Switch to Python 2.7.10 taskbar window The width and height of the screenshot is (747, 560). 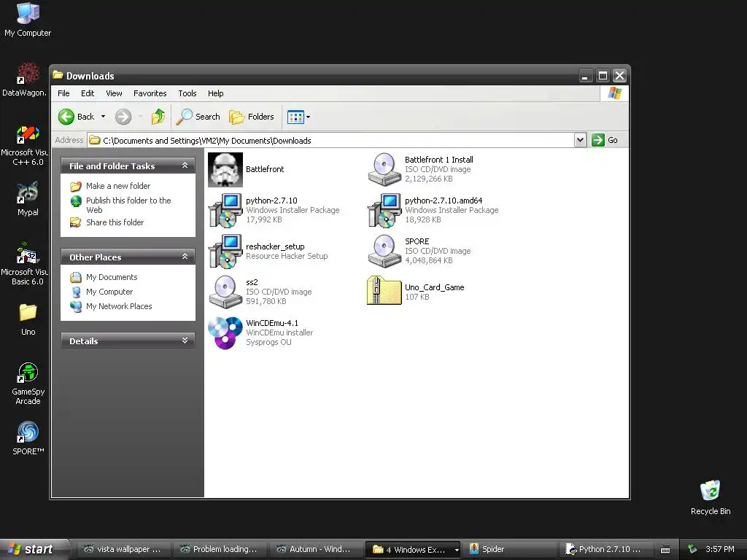click(606, 550)
